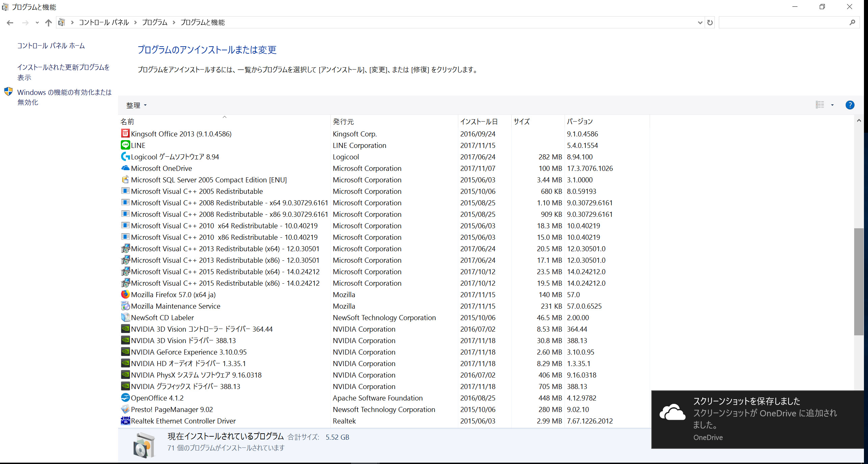Click the control panel search field
Image resolution: width=868 pixels, height=464 pixels.
click(783, 23)
